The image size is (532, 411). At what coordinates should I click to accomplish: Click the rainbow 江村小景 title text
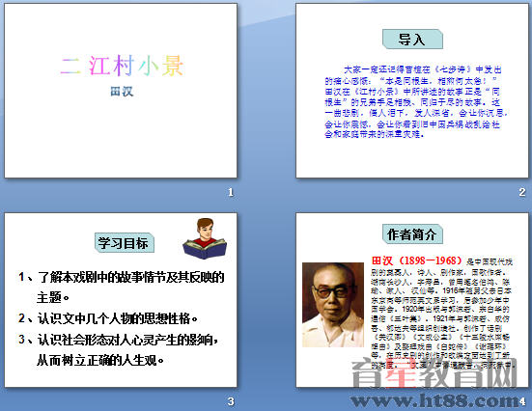[x=123, y=66]
